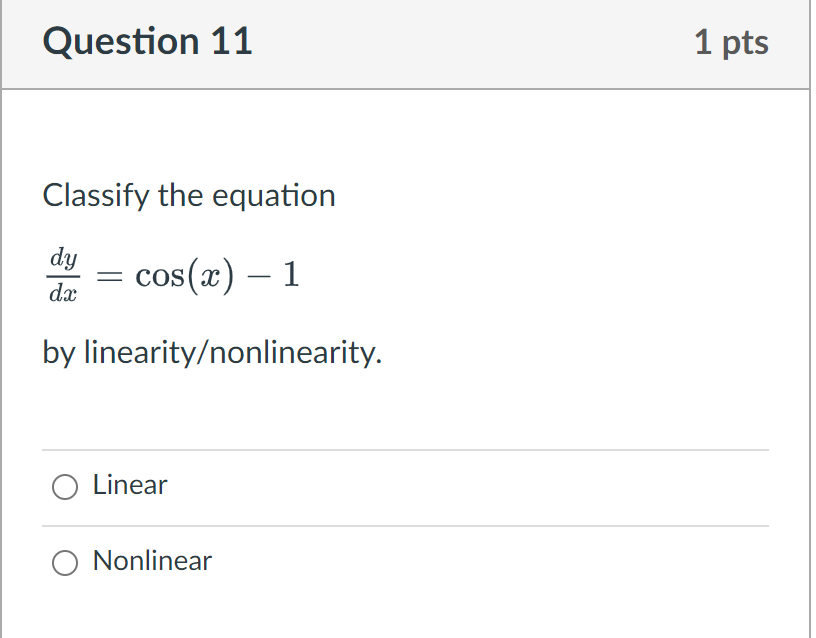Click the Linear answer label
Screen dimensions: 816x638
click(128, 485)
